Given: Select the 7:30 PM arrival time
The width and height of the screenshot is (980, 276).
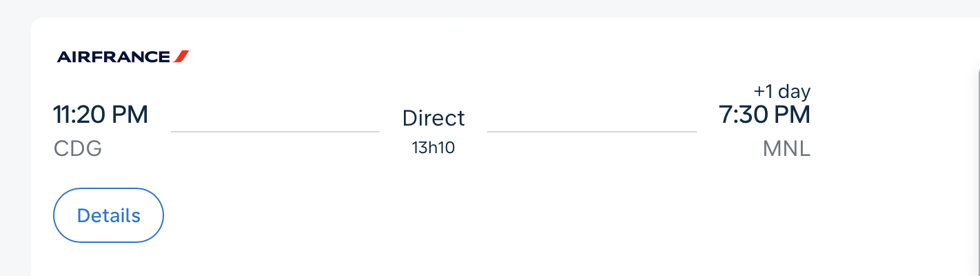Looking at the screenshot, I should point(764,115).
